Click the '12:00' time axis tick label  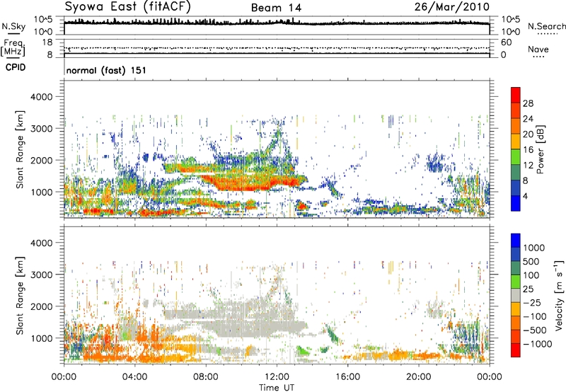(x=277, y=377)
